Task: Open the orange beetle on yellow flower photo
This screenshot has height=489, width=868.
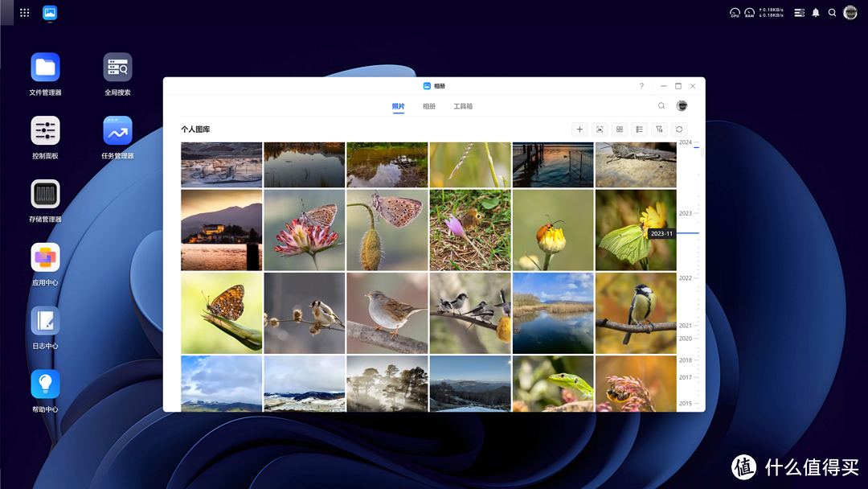Action: [x=553, y=230]
